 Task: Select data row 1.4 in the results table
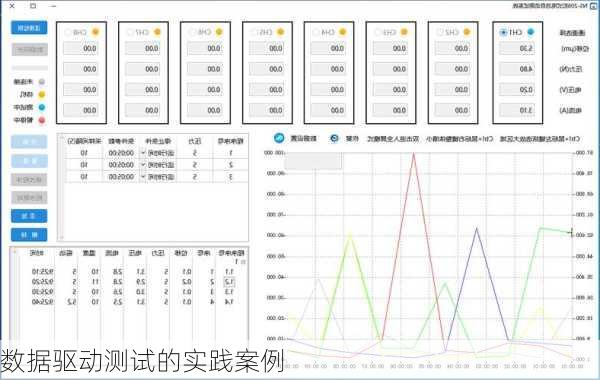[x=131, y=302]
